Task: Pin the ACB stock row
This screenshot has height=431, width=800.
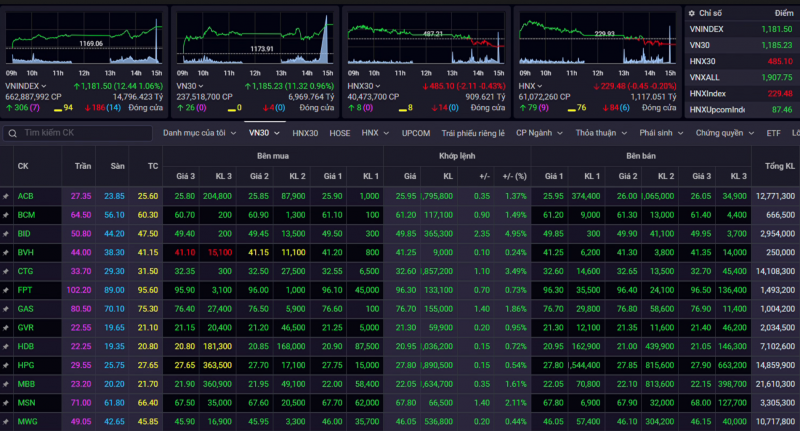Action: [x=6, y=196]
